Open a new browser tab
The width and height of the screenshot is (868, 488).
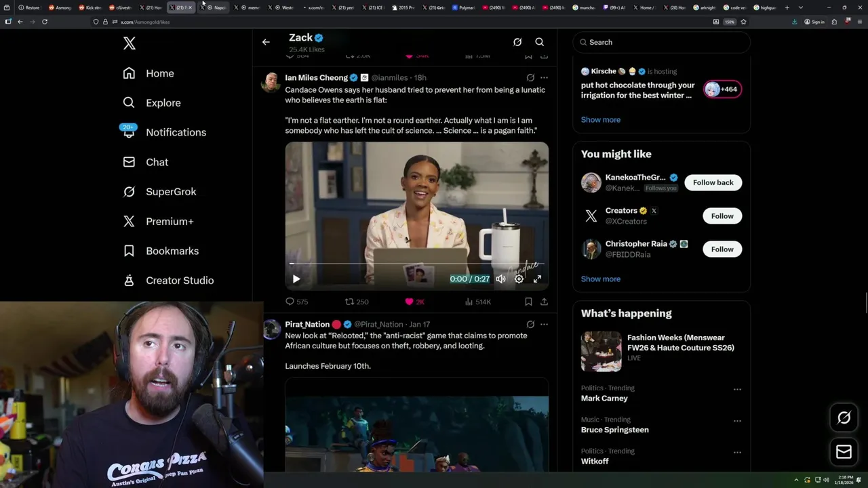(x=787, y=7)
